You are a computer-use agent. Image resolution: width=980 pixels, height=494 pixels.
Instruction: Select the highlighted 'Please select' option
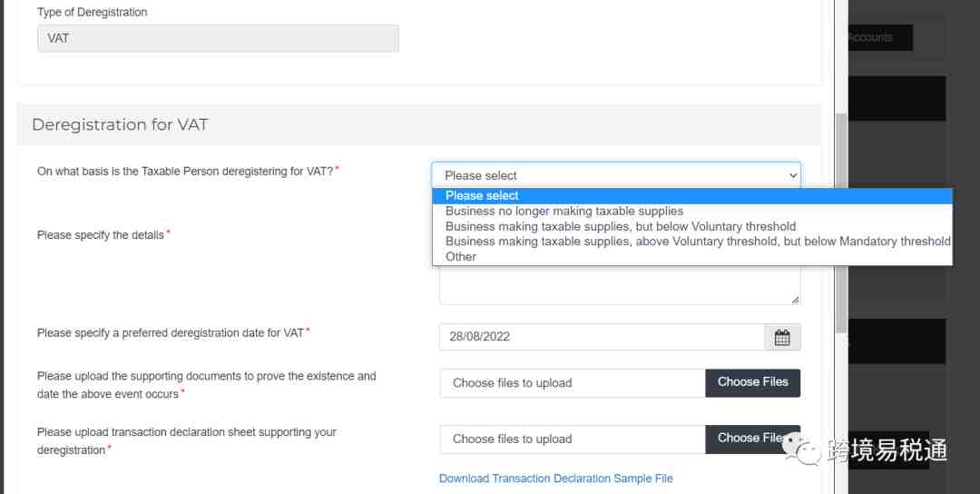tap(482, 195)
